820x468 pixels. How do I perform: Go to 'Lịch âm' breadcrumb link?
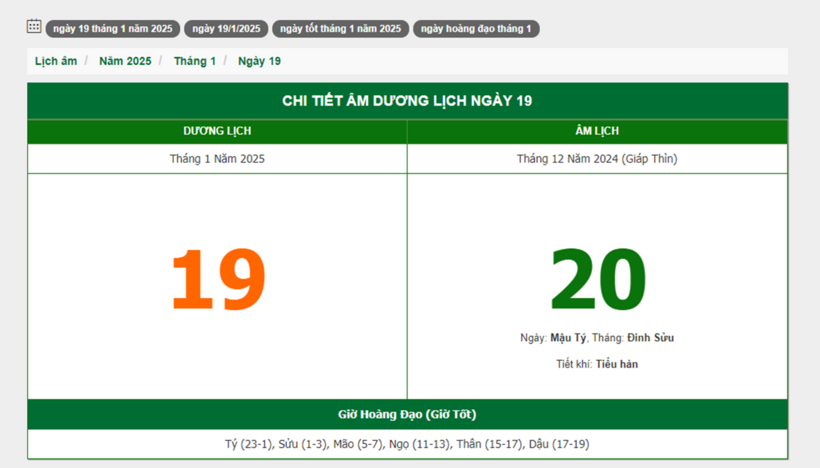tap(56, 61)
